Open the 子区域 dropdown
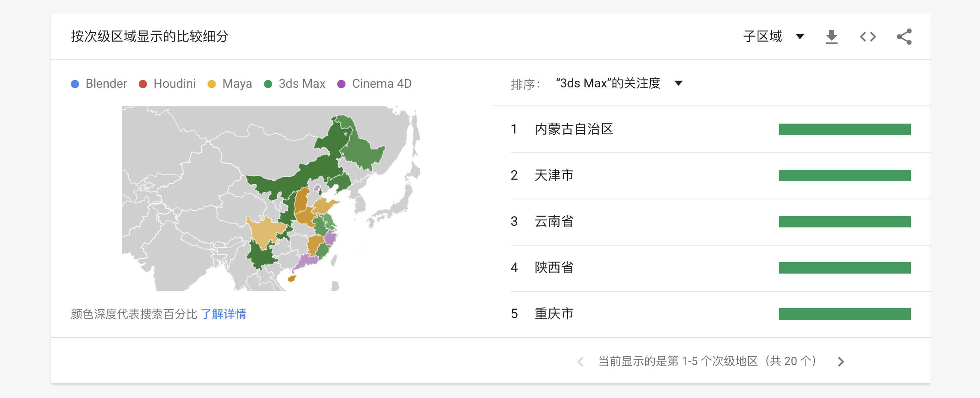980x398 pixels. pyautogui.click(x=774, y=37)
